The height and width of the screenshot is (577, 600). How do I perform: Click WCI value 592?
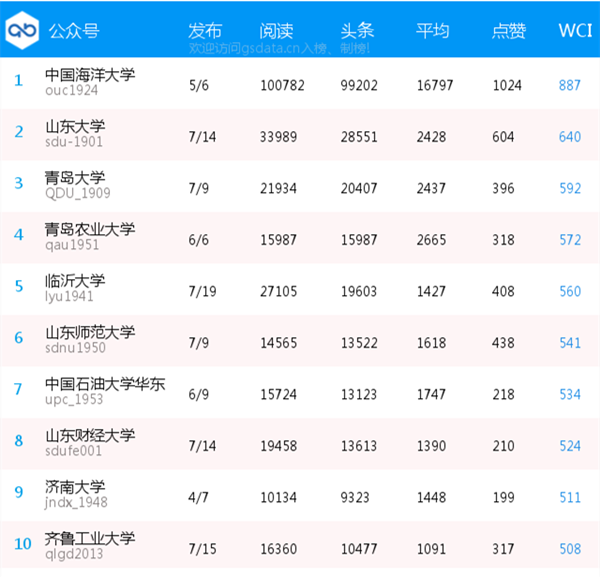click(x=570, y=188)
